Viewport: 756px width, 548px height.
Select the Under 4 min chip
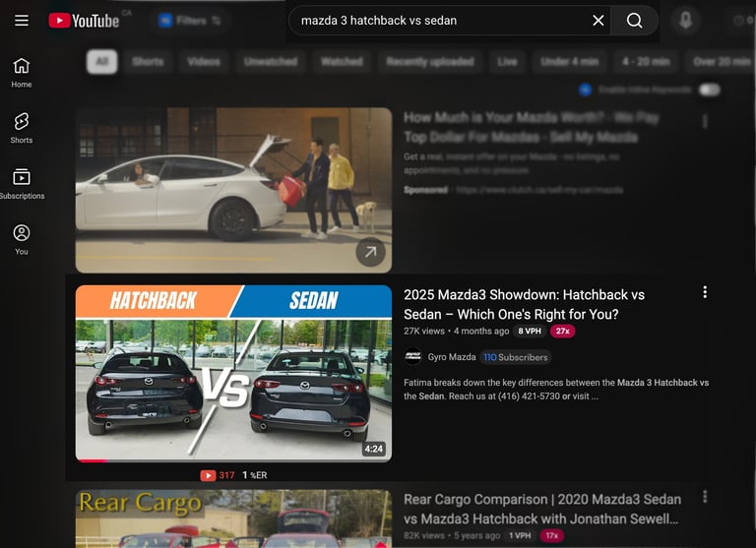[569, 62]
